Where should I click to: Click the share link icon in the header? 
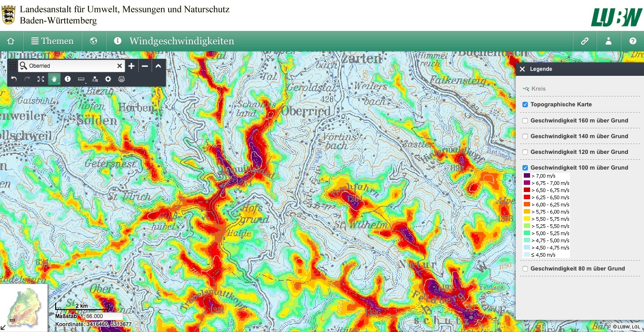pos(584,41)
